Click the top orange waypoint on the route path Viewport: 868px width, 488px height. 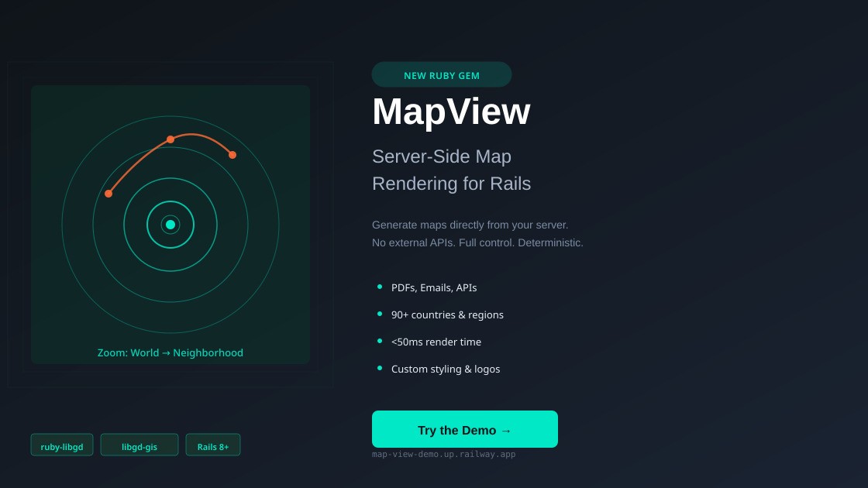point(170,139)
